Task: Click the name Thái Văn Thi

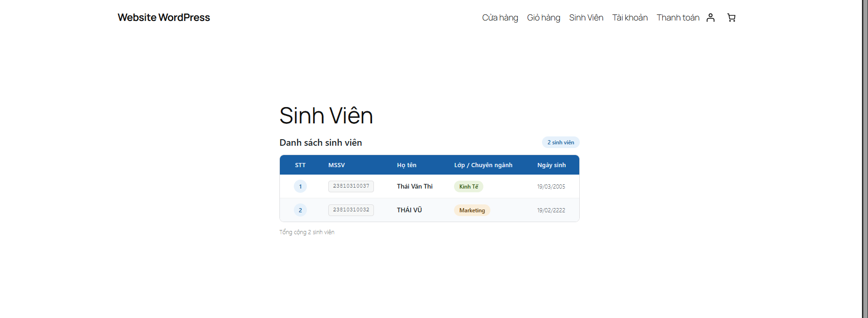Action: [x=415, y=186]
